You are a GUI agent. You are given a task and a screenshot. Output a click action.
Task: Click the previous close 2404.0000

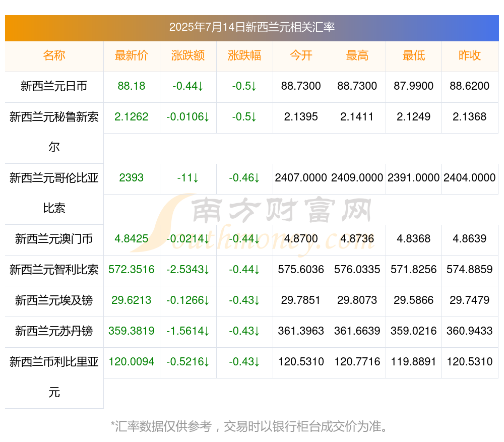(x=470, y=178)
